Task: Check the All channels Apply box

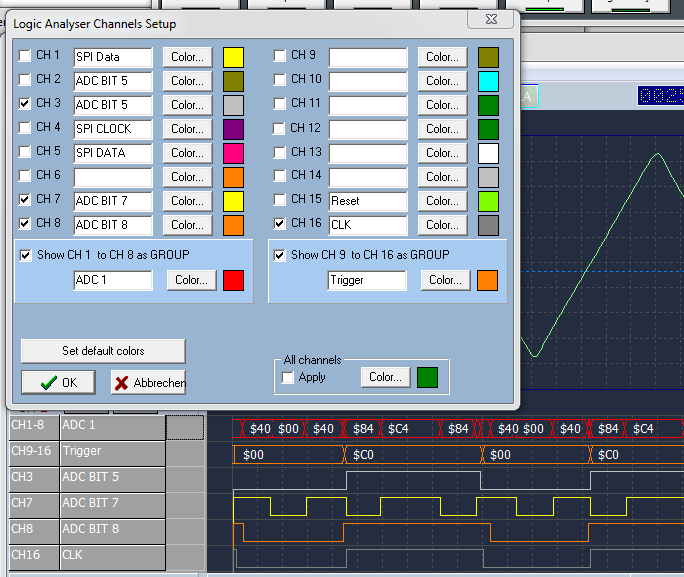Action: [288, 377]
